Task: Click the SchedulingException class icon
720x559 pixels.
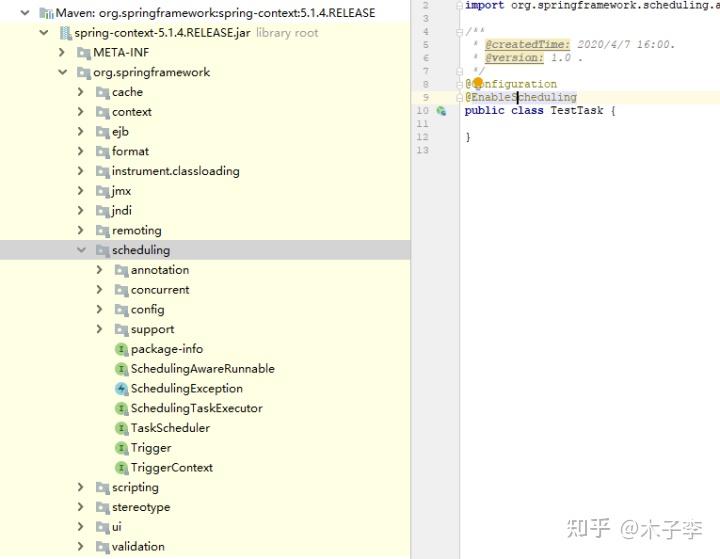Action: click(121, 389)
